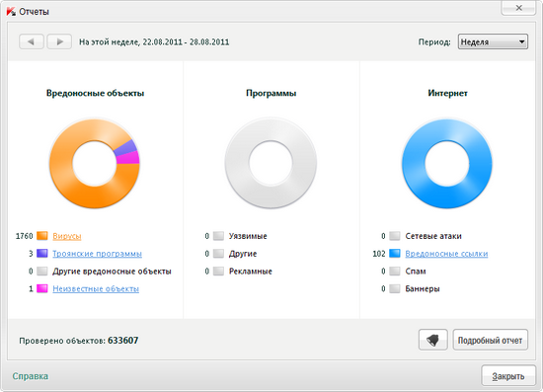The image size is (543, 392).
Task: Click the Другие вредоносные объекты label
Action: [112, 272]
